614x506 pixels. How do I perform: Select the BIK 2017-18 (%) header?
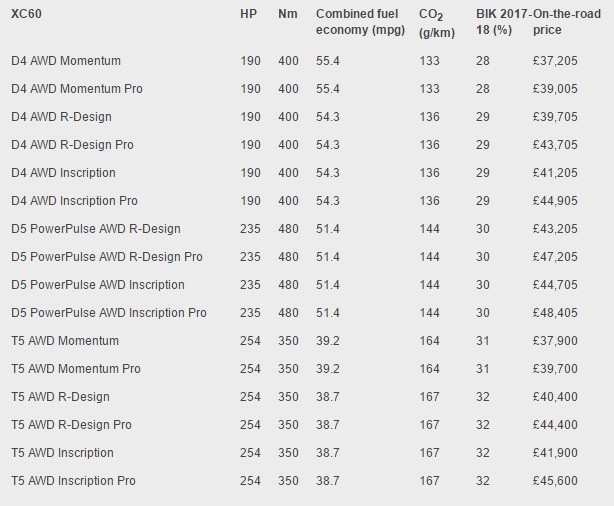coord(503,22)
